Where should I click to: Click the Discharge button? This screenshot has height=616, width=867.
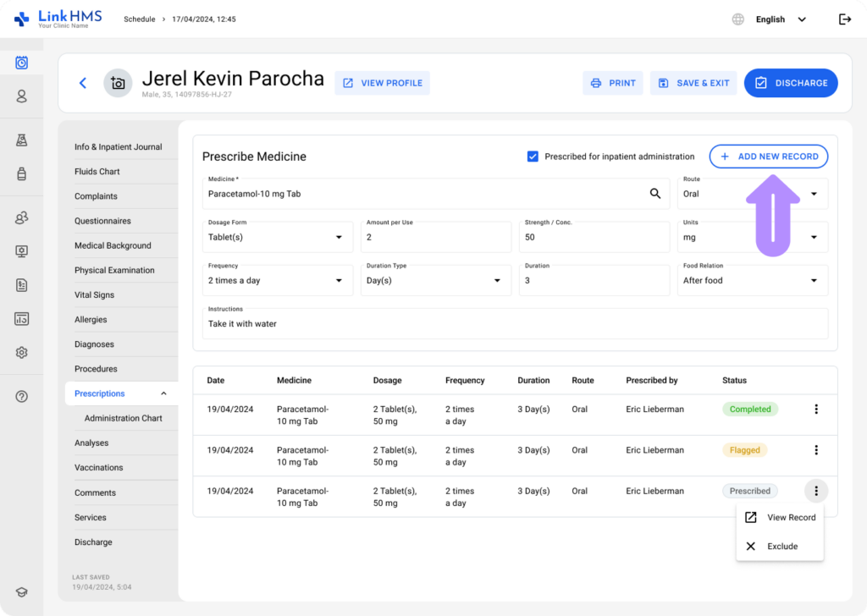[791, 83]
